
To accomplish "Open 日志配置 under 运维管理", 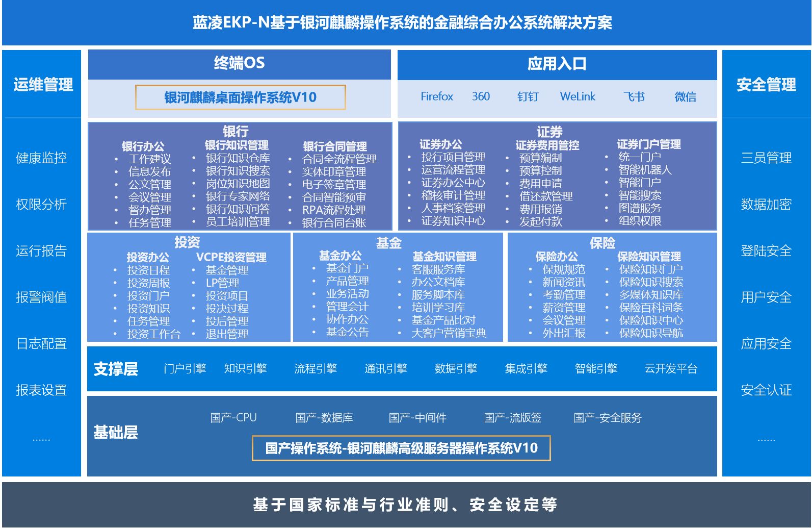I will coord(41,344).
